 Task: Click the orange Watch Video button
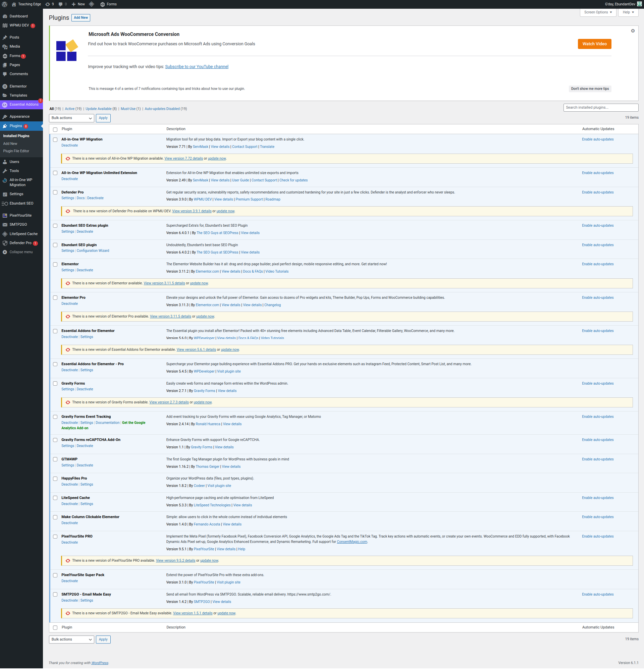[594, 44]
